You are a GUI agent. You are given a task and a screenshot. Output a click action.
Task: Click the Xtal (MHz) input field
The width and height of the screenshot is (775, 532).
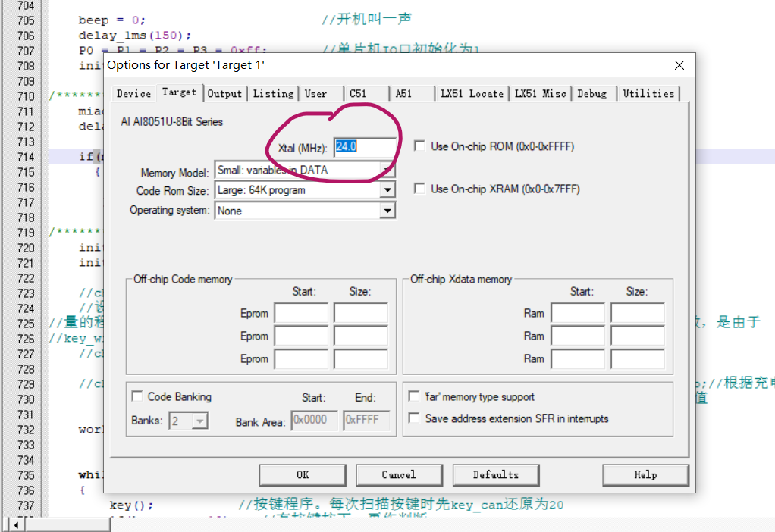point(365,147)
